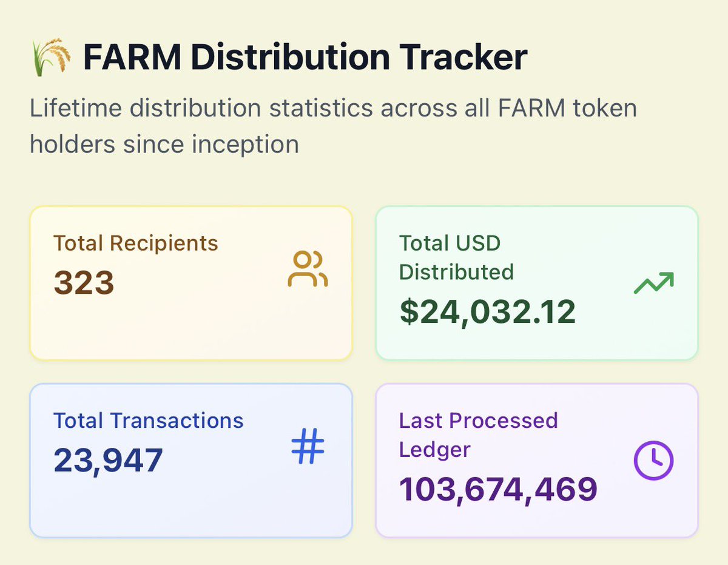Screen dimensions: 728x565
Task: Click the 323 recipients count
Action: point(84,283)
